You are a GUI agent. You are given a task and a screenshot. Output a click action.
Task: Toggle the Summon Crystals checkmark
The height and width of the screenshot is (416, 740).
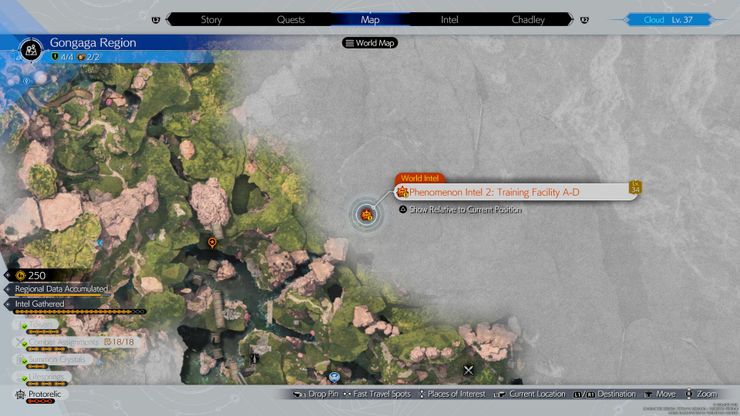tap(24, 362)
